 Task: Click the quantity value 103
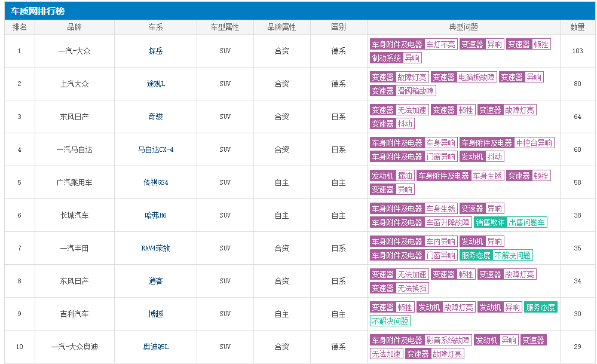point(577,51)
